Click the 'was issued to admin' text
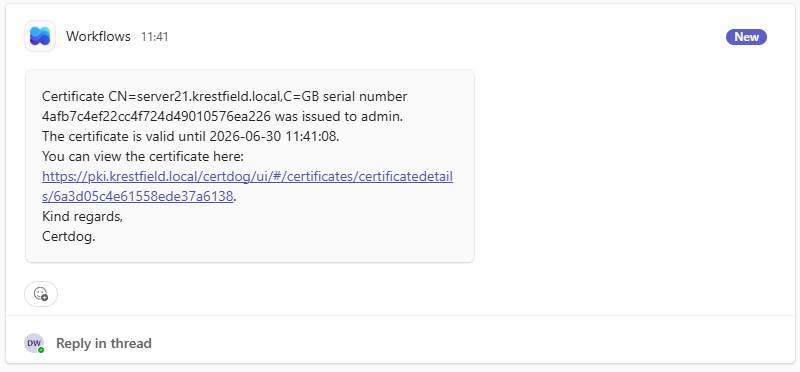The image size is (800, 372). (x=339, y=116)
